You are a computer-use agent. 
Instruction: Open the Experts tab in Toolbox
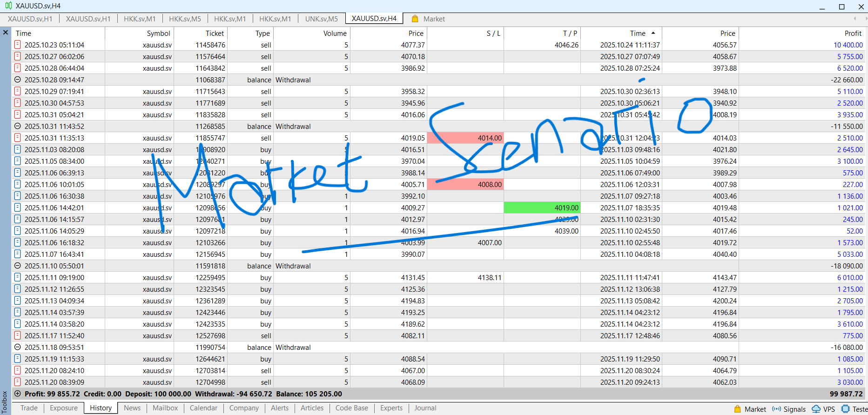click(391, 408)
